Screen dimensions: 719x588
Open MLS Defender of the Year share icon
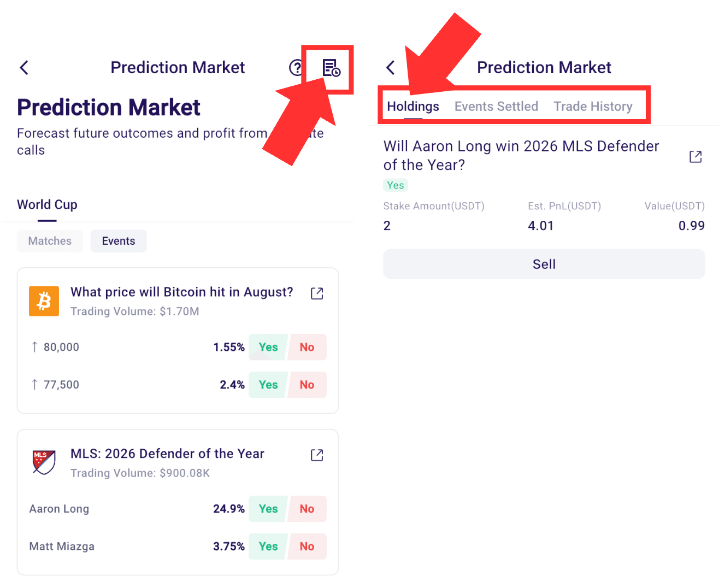(x=317, y=455)
